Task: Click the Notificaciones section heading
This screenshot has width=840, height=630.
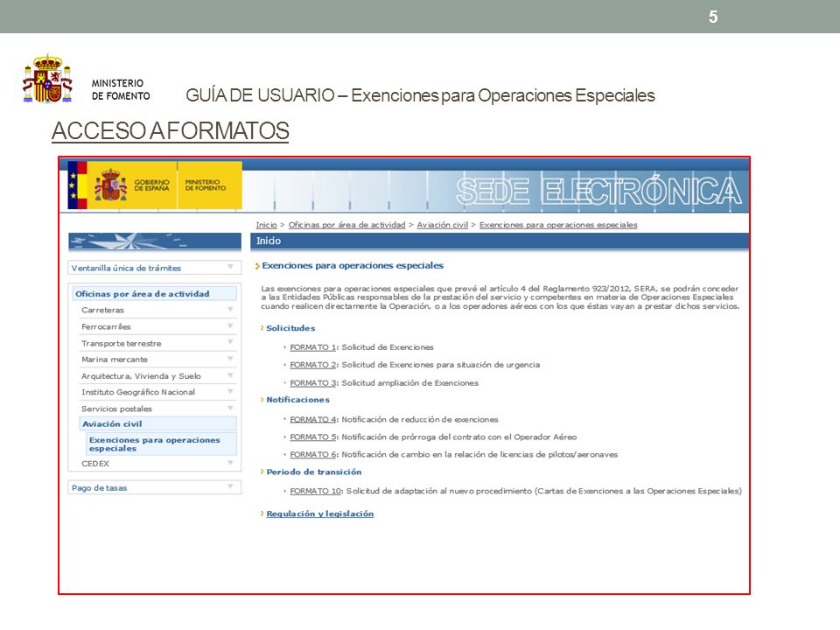Action: click(297, 400)
